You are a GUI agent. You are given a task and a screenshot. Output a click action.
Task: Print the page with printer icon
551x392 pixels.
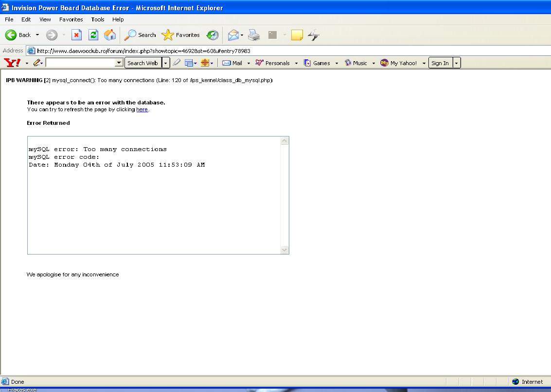(254, 35)
